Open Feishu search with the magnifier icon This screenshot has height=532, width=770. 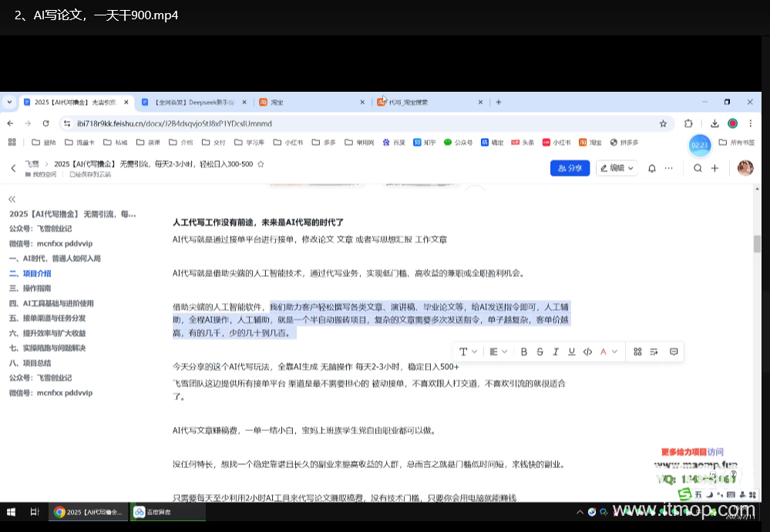pos(698,168)
